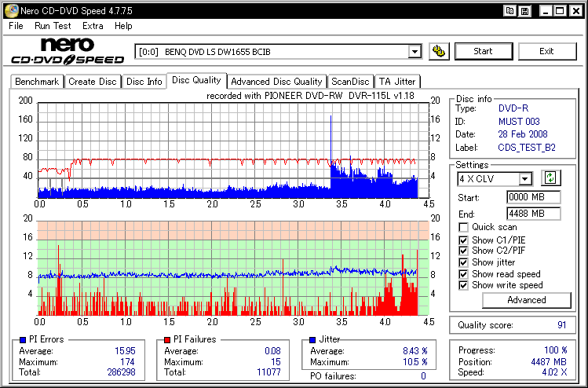Click the label text CDS_TEST_B2
Image resolution: width=588 pixels, height=388 pixels.
pyautogui.click(x=527, y=148)
